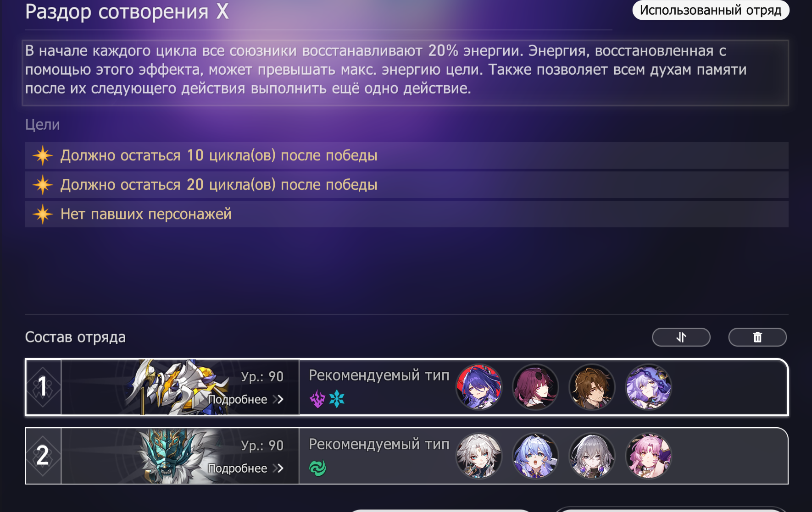The width and height of the screenshot is (812, 512).
Task: Open Подробнее details for boss 2
Action: [x=246, y=468]
